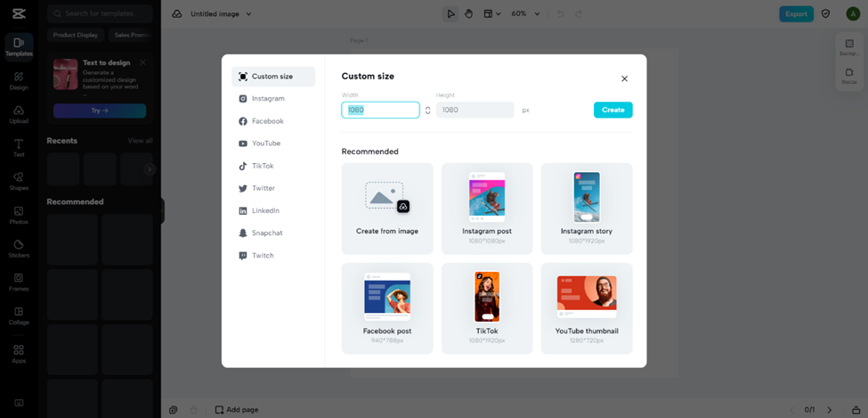
Task: Open the Untitled image name dropdown
Action: (221, 14)
